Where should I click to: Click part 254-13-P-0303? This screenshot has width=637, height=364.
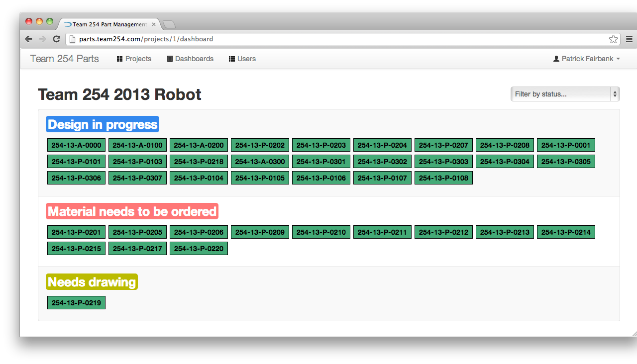[443, 162]
